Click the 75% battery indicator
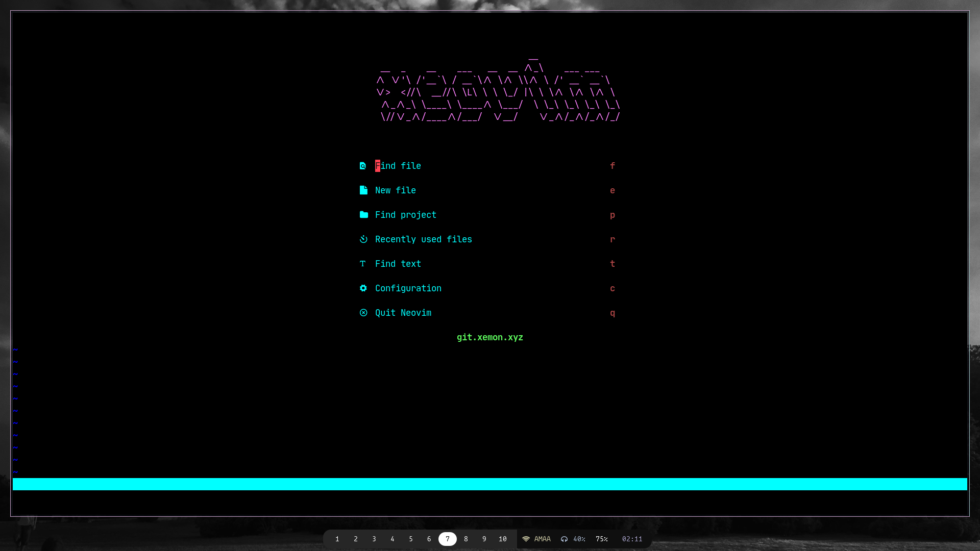 [x=601, y=539]
